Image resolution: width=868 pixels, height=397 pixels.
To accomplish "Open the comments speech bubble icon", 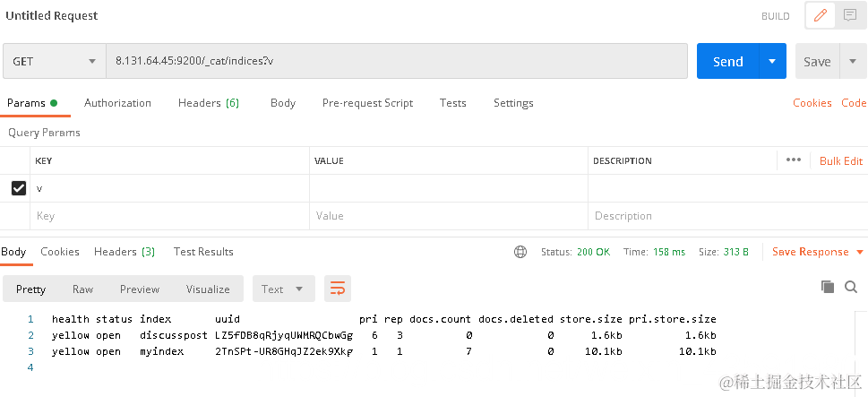I will pos(850,15).
